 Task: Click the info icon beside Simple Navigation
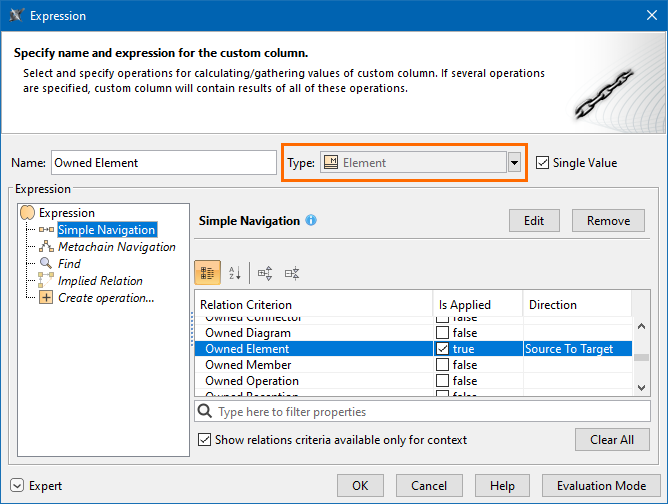coord(311,220)
